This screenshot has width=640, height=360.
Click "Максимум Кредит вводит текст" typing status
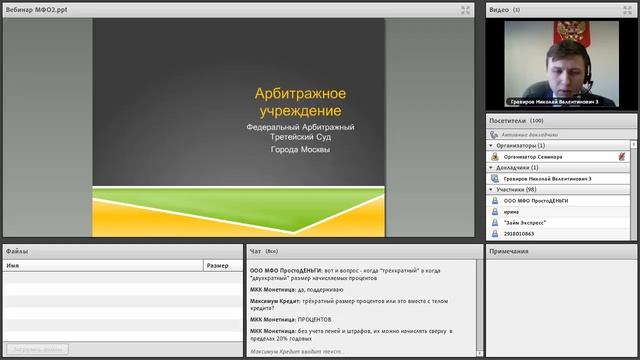[297, 351]
